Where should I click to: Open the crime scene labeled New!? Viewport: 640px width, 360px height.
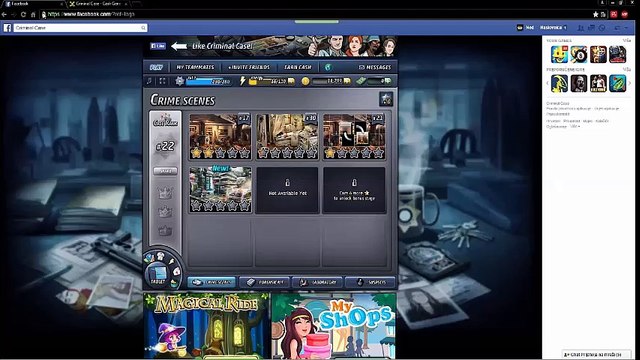point(220,189)
